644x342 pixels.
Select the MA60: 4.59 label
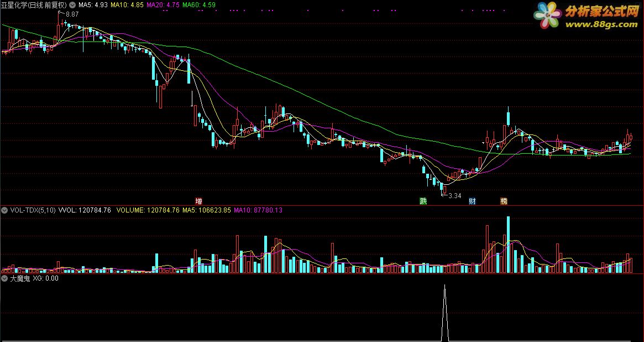199,5
